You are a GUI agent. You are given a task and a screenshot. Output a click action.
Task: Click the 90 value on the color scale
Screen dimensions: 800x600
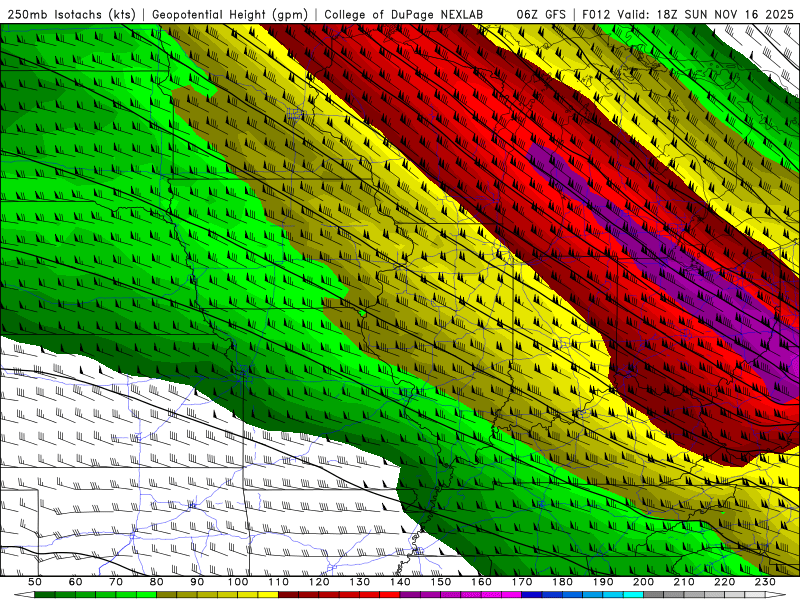(x=197, y=582)
